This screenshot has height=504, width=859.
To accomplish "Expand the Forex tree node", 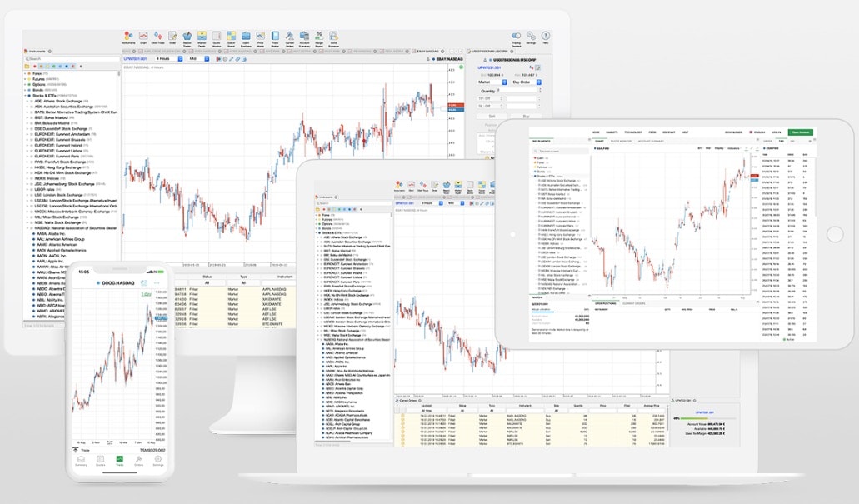I will coord(26,73).
